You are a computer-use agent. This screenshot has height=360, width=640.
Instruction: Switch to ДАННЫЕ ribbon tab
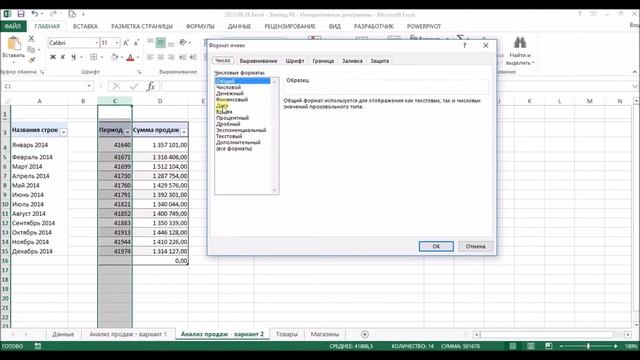coord(239,26)
